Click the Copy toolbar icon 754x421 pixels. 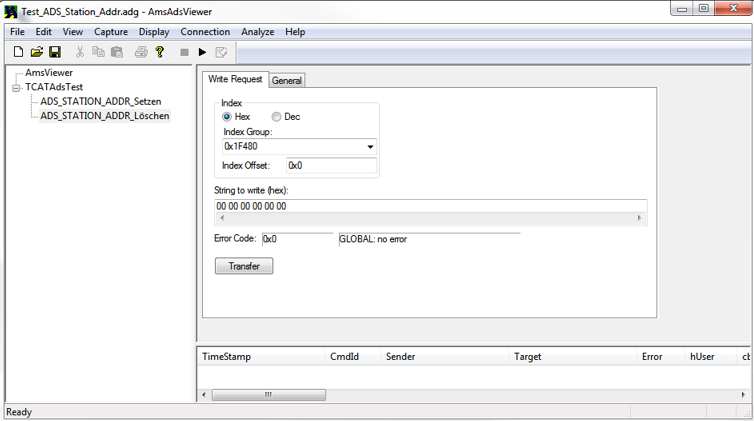[98, 52]
